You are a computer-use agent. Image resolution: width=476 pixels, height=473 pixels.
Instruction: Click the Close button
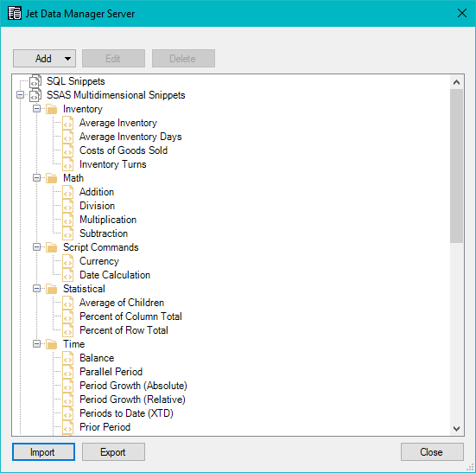432,452
